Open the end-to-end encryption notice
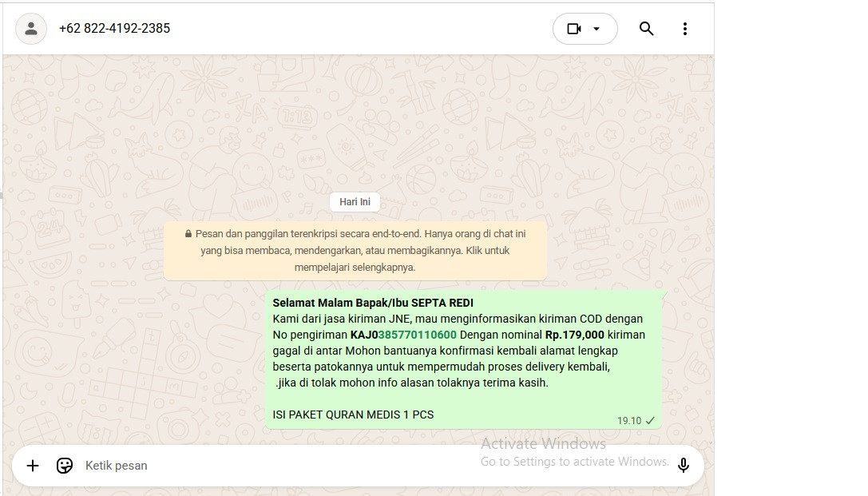This screenshot has height=496, width=868. click(x=355, y=251)
